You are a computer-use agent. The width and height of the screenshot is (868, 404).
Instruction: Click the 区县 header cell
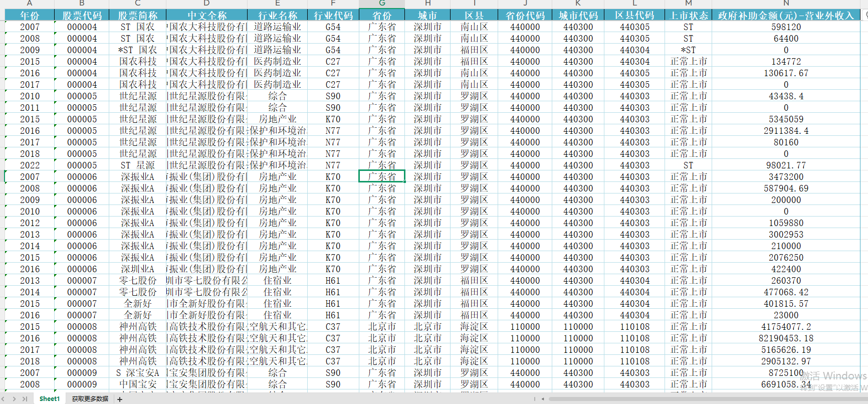[474, 16]
